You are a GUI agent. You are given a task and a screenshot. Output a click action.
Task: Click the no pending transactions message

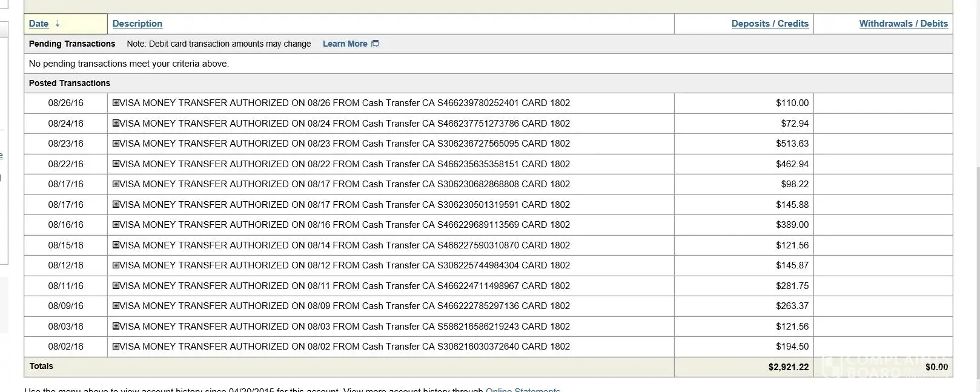(129, 64)
